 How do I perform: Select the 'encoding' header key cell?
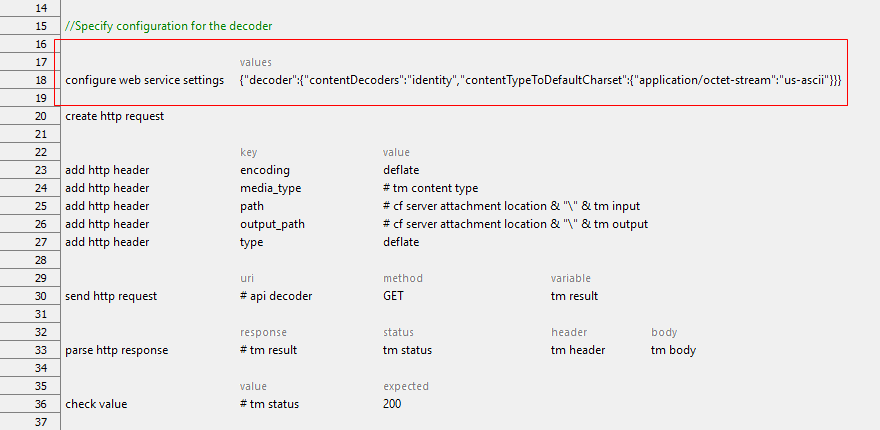point(265,170)
